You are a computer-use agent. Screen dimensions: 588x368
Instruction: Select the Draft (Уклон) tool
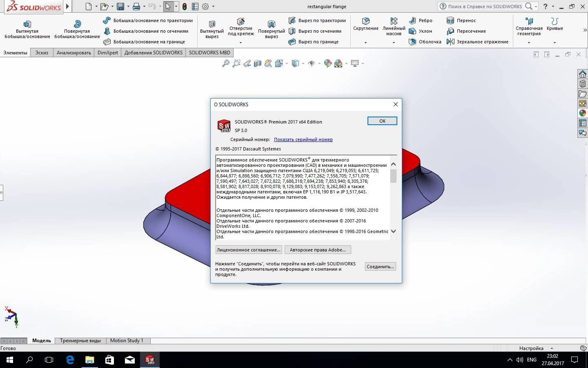coord(420,31)
